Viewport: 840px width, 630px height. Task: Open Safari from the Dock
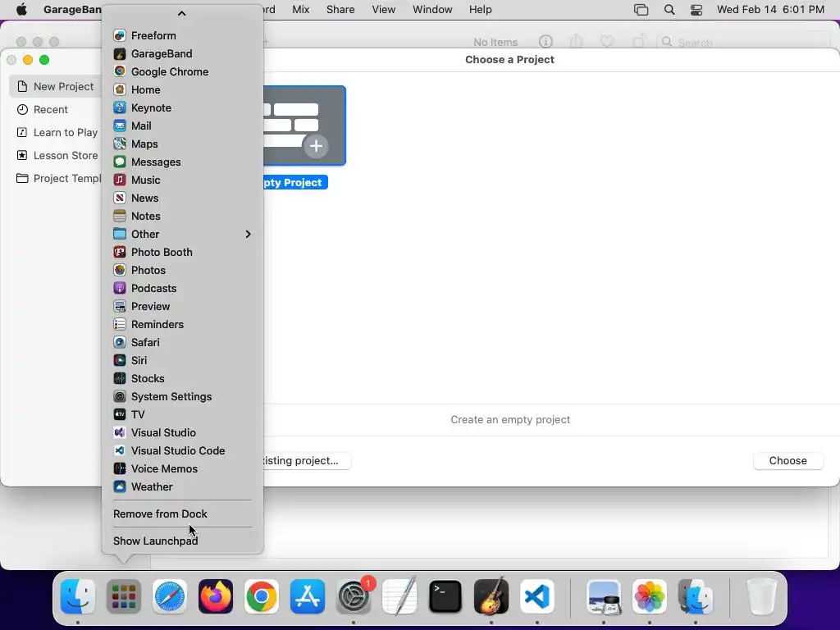tap(170, 596)
